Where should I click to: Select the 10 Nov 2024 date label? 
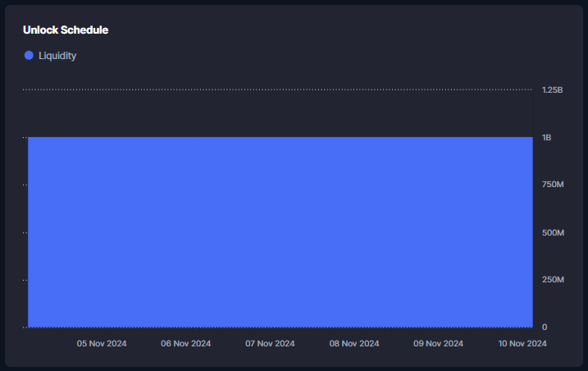(x=522, y=344)
